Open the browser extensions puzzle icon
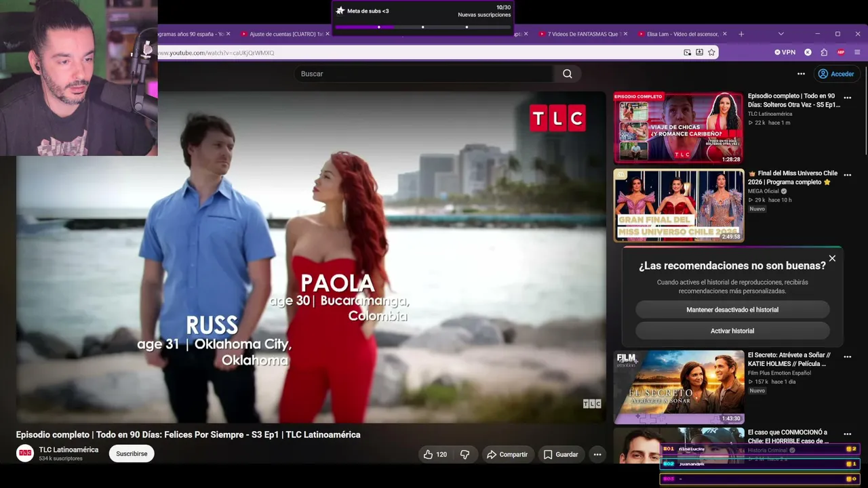The height and width of the screenshot is (488, 868). click(824, 52)
